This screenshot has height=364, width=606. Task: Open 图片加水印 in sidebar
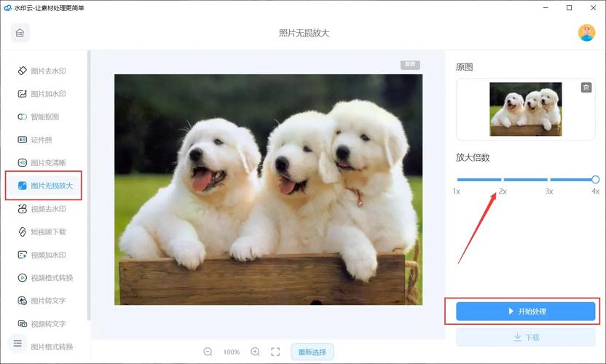tap(42, 94)
